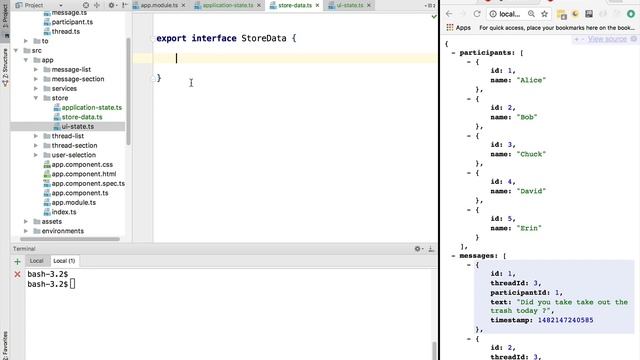Click the View source link
640x360 pixels.
pyautogui.click(x=607, y=39)
